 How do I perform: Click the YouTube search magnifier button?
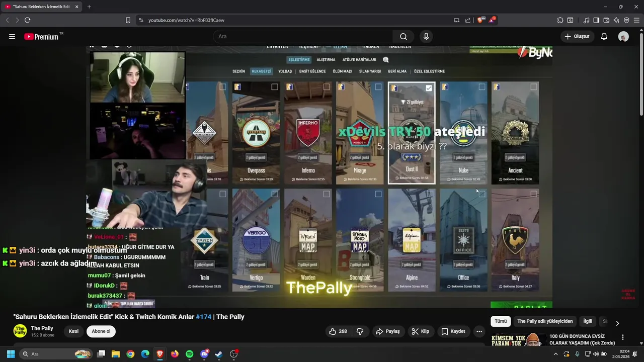coord(404,37)
